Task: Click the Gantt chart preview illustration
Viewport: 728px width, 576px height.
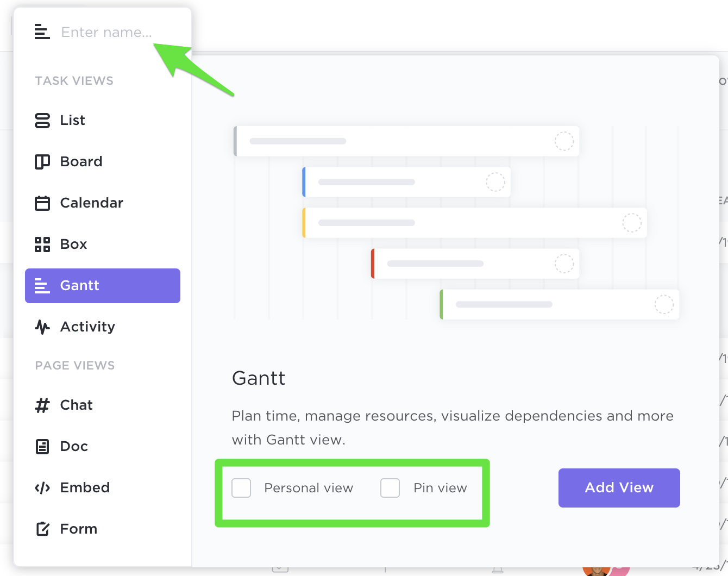Action: [x=456, y=223]
